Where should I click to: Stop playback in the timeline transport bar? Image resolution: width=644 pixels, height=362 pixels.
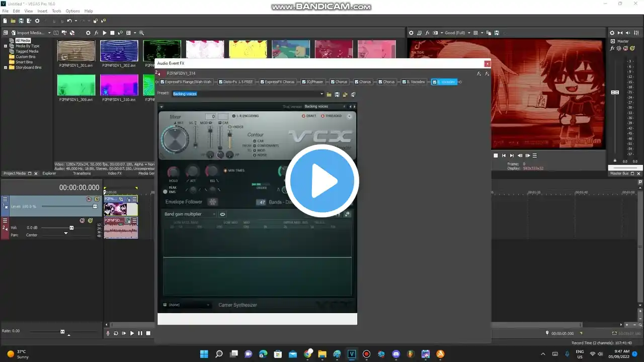pos(148,333)
